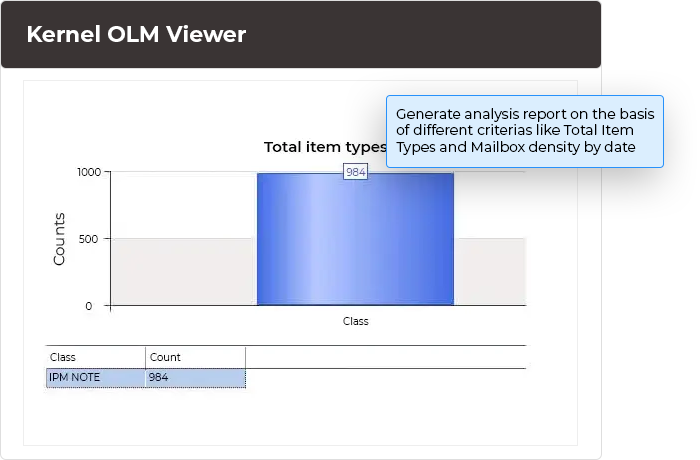Click the 500 y-axis tick label
Viewport: 700px width, 460px height.
tap(88, 239)
